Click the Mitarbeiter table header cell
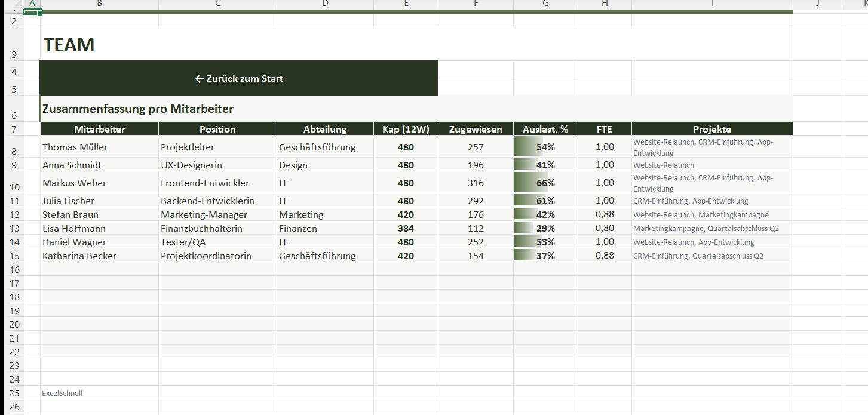868x415 pixels. coord(99,129)
